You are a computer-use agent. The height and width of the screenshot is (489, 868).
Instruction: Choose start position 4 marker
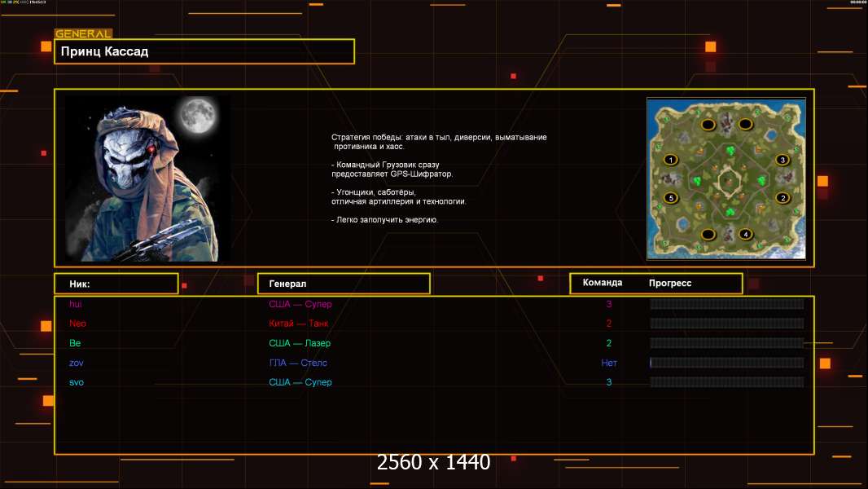pos(745,235)
